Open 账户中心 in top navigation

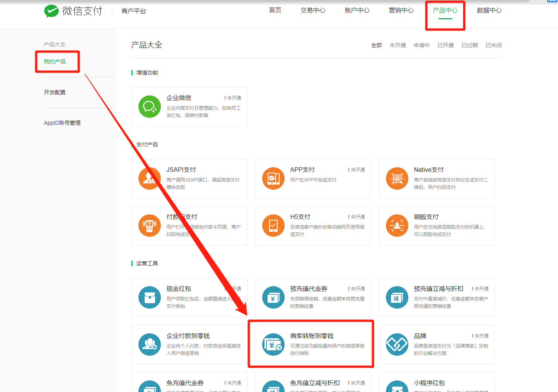click(x=357, y=10)
